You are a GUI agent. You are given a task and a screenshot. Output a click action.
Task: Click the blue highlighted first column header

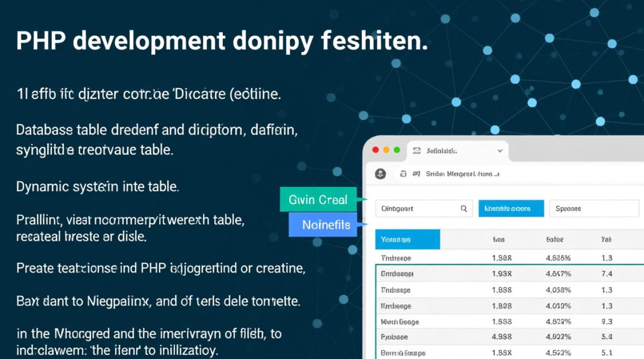[x=407, y=239]
